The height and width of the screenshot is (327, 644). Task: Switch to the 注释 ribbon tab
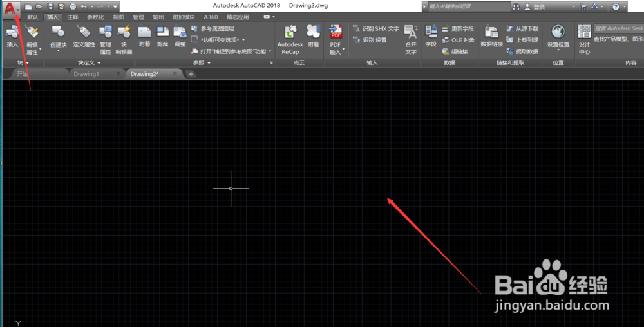click(73, 17)
